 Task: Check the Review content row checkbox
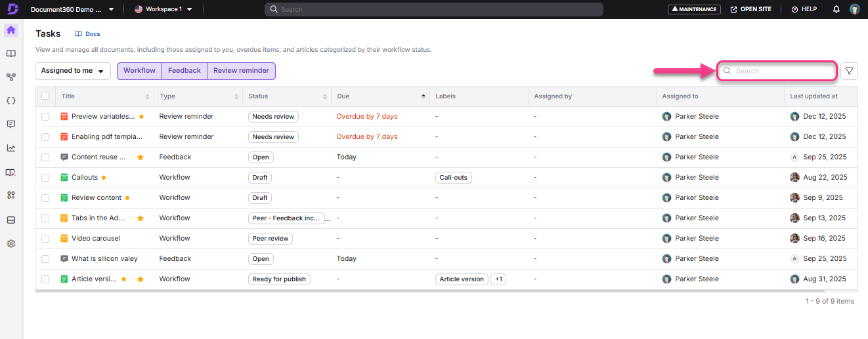point(45,198)
